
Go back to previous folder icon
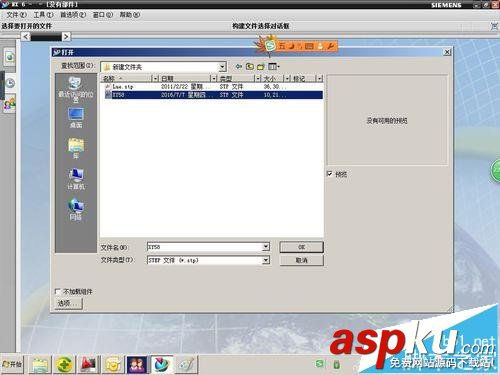tap(238, 67)
